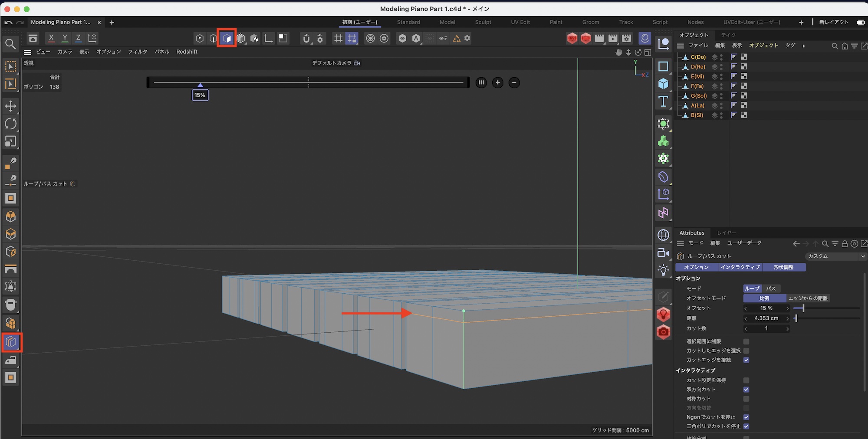Image resolution: width=868 pixels, height=439 pixels.
Task: Select the Move tool in left toolbar
Action: click(x=10, y=106)
